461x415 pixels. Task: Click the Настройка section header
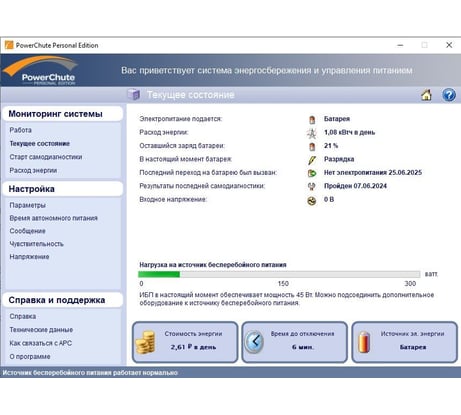pyautogui.click(x=63, y=189)
